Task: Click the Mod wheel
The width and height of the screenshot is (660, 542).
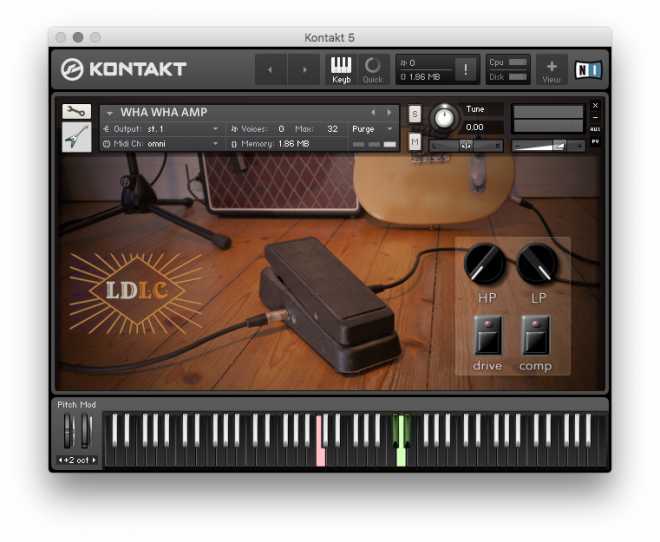Action: (x=85, y=431)
